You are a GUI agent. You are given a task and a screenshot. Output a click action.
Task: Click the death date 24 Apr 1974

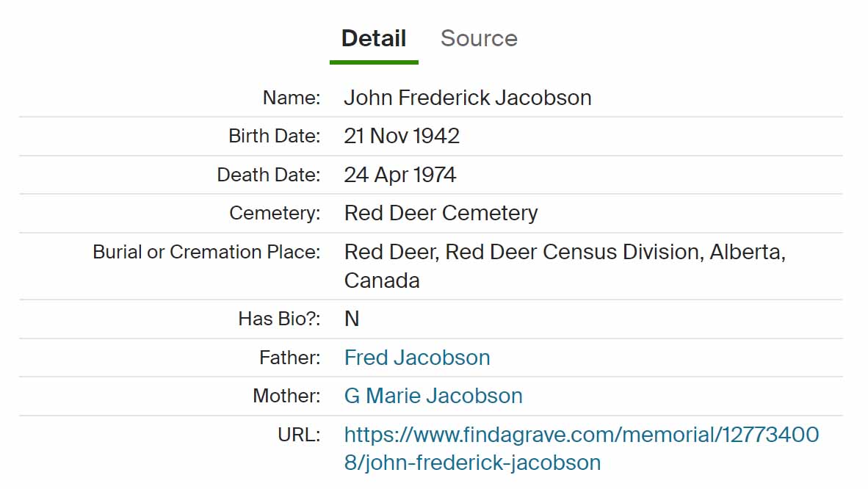400,175
